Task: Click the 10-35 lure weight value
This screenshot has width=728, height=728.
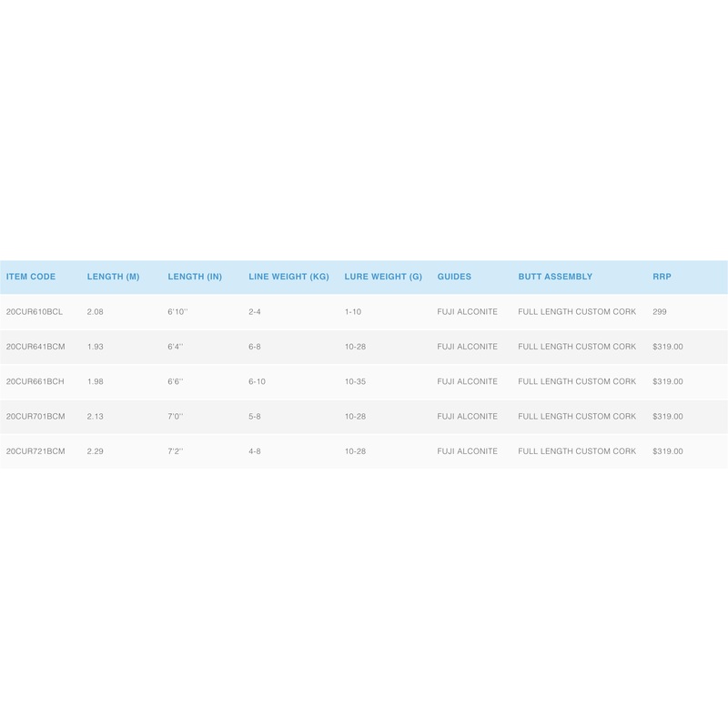Action: pos(355,381)
